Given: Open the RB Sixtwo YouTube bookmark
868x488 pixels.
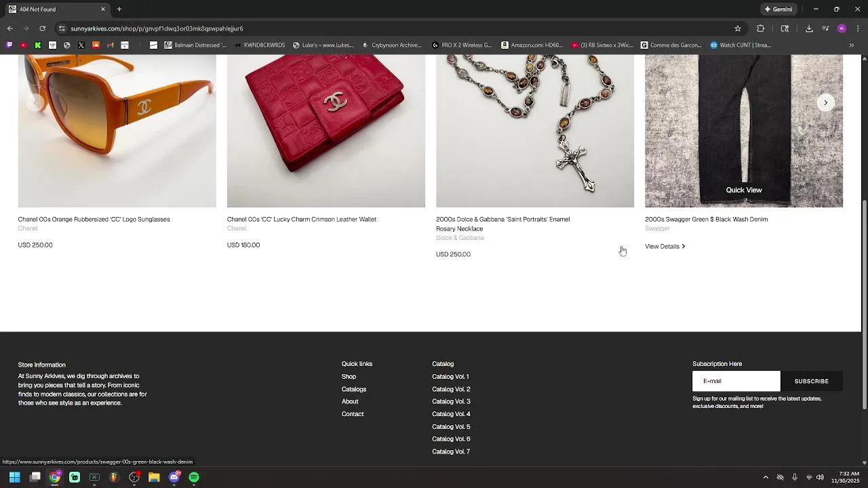Looking at the screenshot, I should click(601, 45).
